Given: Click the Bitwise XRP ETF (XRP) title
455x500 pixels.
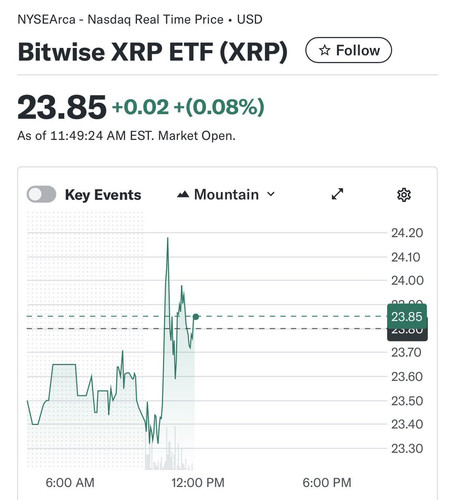Looking at the screenshot, I should point(152,52).
